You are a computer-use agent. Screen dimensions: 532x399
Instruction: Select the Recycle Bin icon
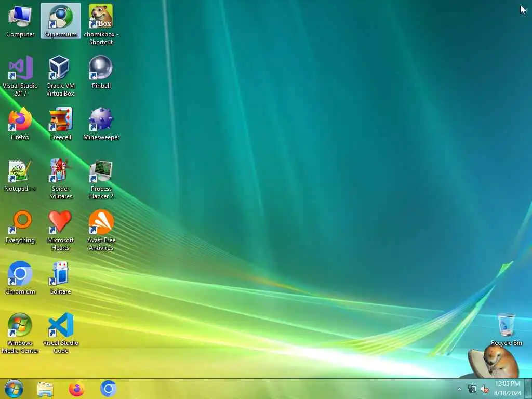click(x=506, y=329)
